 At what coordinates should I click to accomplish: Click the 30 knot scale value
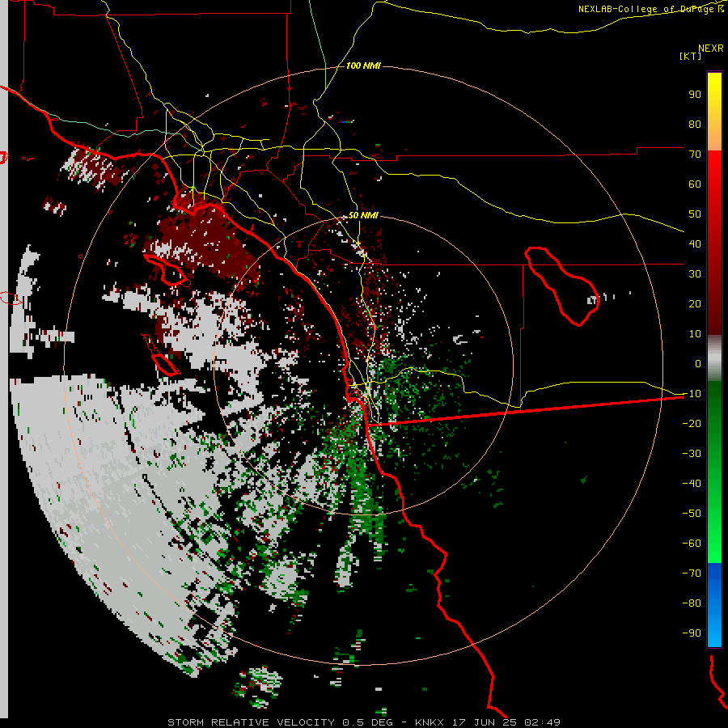tap(695, 274)
